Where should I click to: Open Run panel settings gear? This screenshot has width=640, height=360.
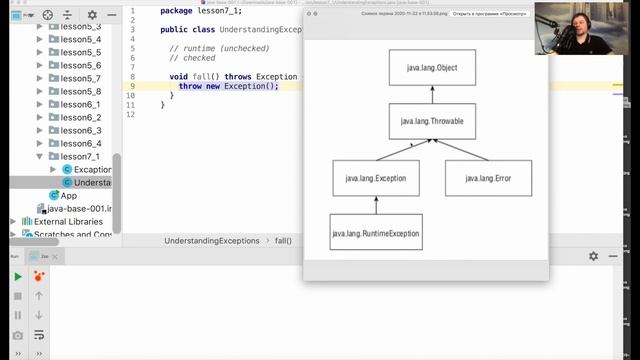pos(593,256)
